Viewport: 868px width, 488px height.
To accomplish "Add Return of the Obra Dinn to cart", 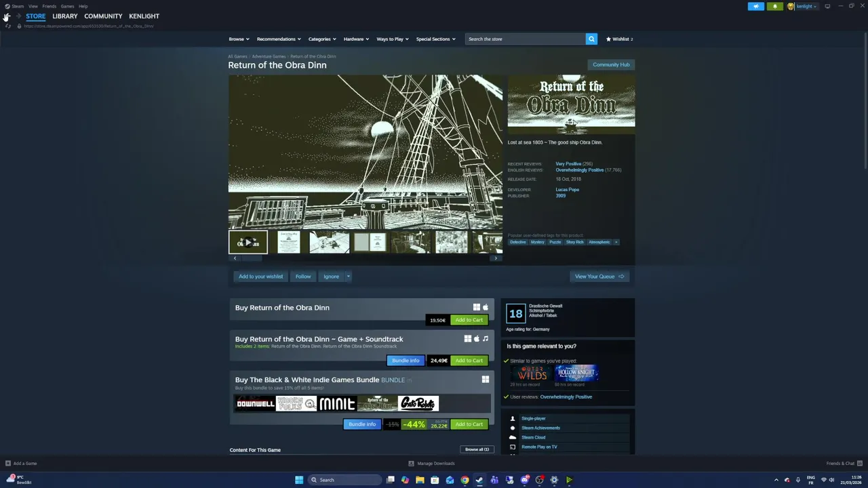I will (x=469, y=320).
